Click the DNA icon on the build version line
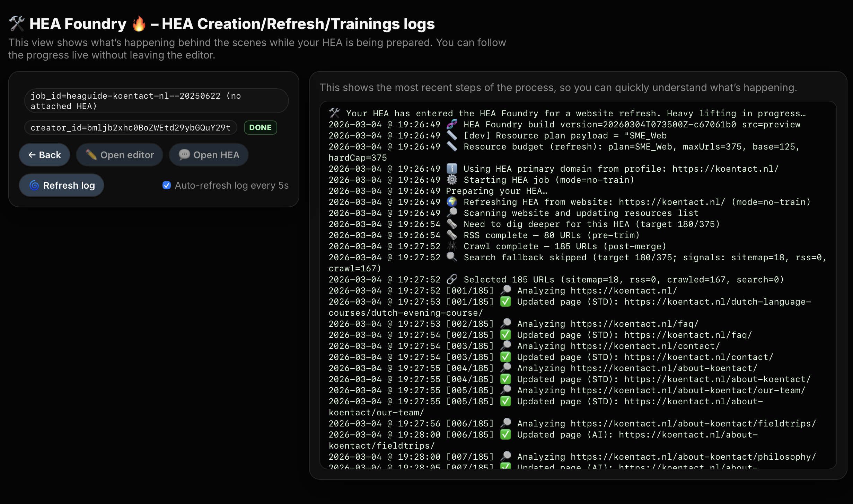 (452, 125)
